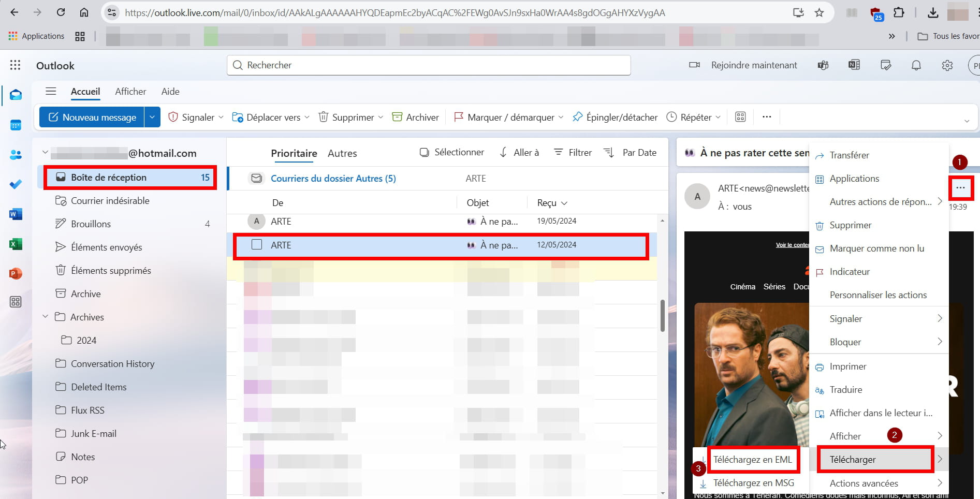Launch Word from the sidebar
The height and width of the screenshot is (499, 980).
(x=16, y=214)
